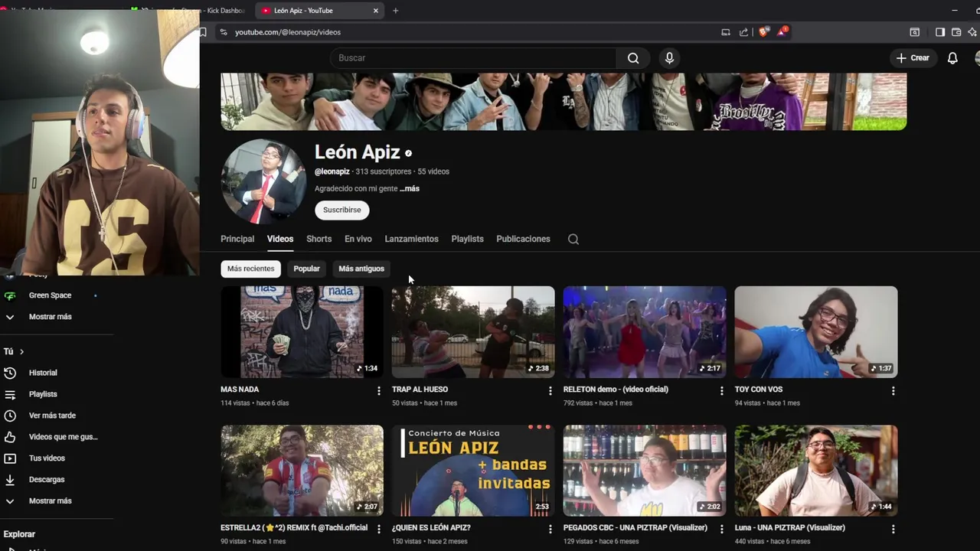Switch to Kick Dashboard browser tab
The width and height of the screenshot is (980, 551).
(188, 11)
